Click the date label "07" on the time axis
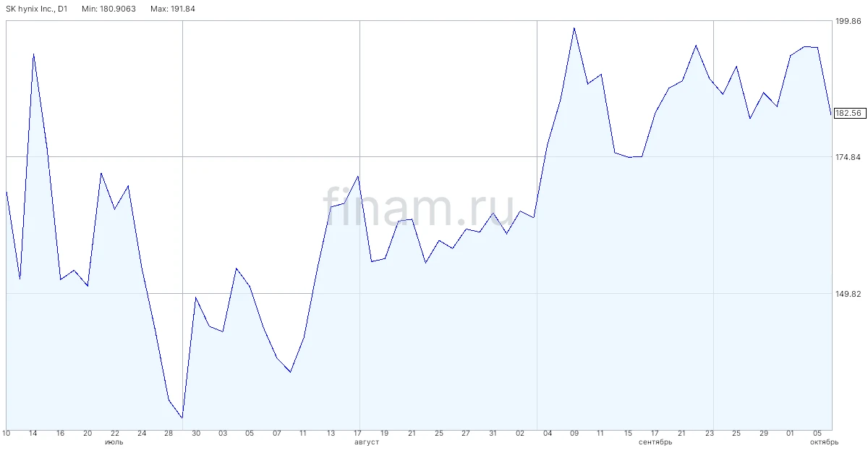The height and width of the screenshot is (456, 868). [x=277, y=434]
